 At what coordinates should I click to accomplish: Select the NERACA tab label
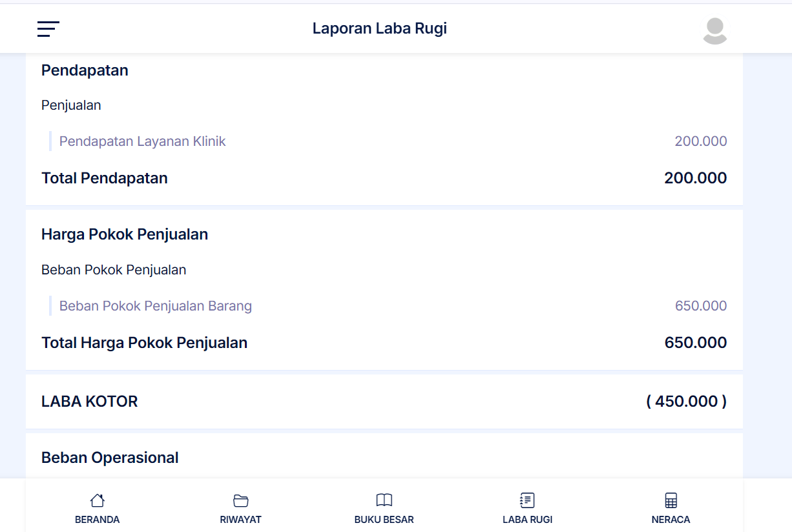tap(671, 520)
